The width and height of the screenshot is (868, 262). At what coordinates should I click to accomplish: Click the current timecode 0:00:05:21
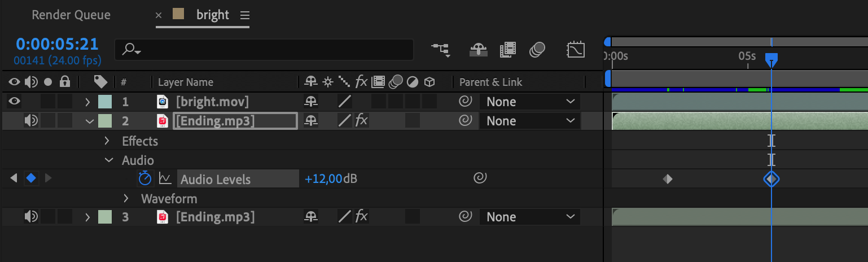click(57, 44)
